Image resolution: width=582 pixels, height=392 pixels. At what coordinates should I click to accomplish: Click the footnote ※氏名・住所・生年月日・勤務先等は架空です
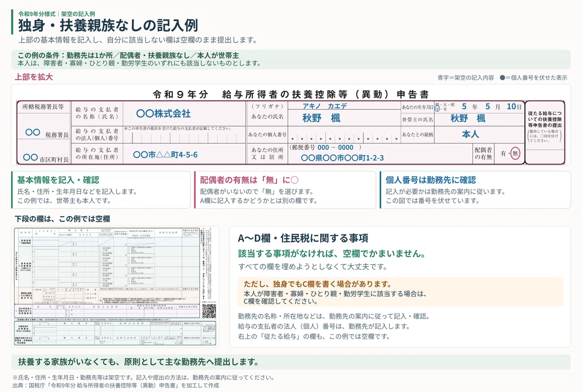coord(143,377)
